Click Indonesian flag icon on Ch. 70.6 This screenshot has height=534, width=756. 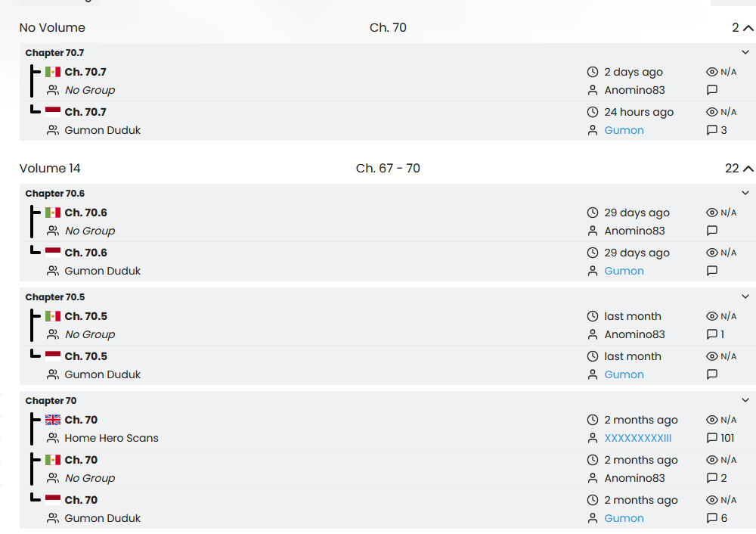[53, 253]
